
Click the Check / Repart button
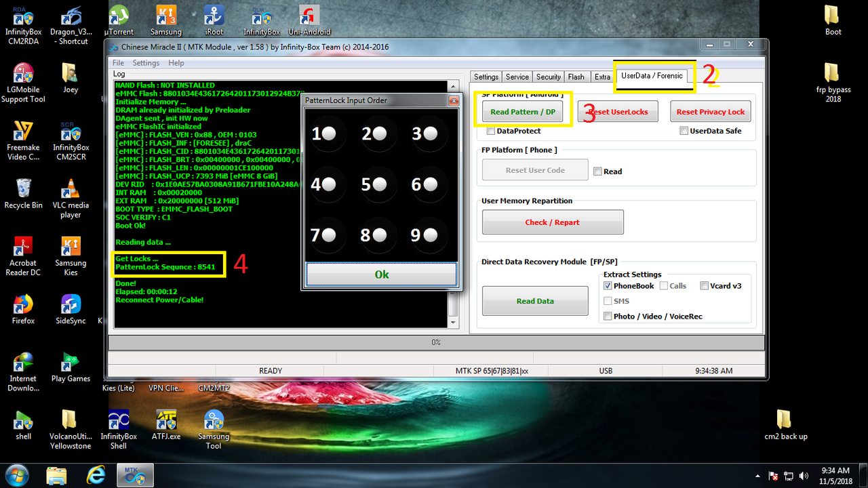[553, 222]
